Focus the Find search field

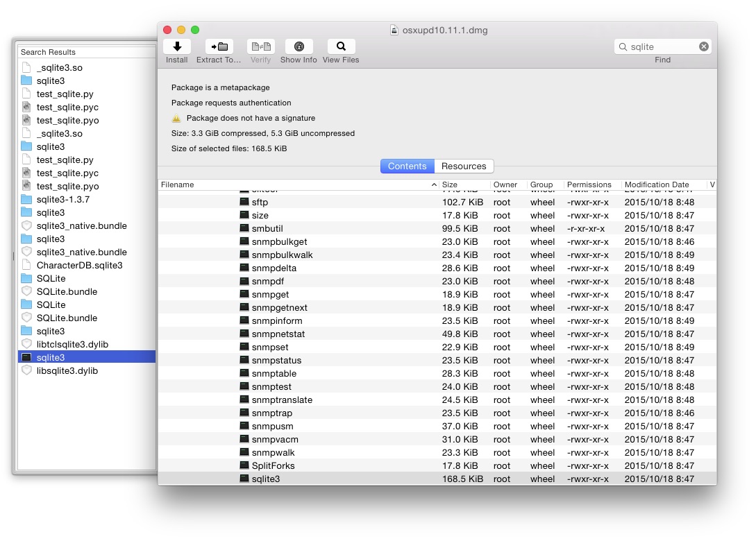click(662, 46)
